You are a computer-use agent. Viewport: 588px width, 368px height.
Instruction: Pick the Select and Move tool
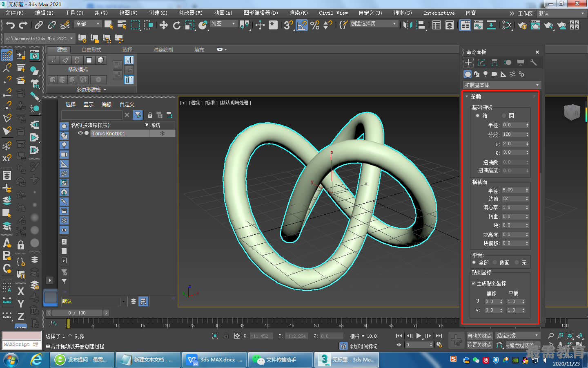(164, 25)
